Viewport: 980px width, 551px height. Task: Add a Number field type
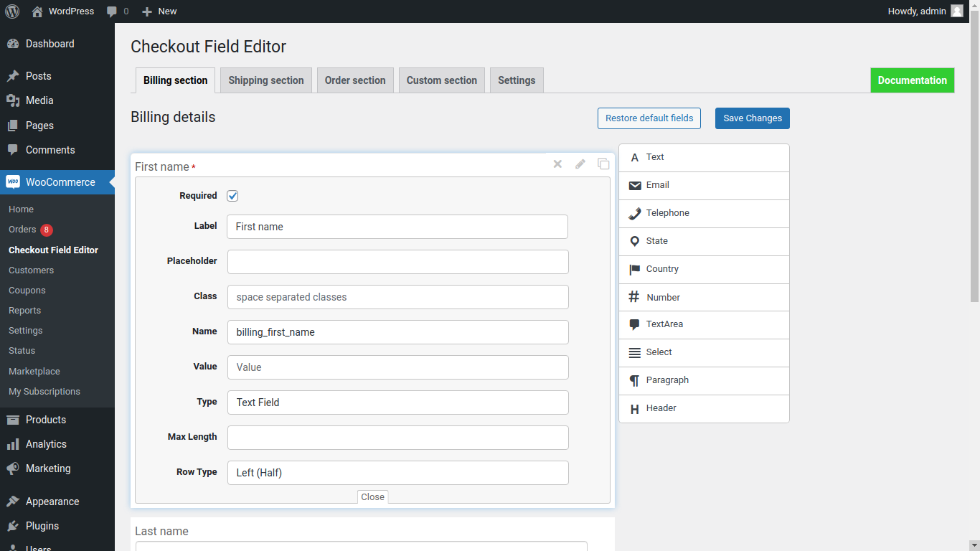click(x=704, y=298)
